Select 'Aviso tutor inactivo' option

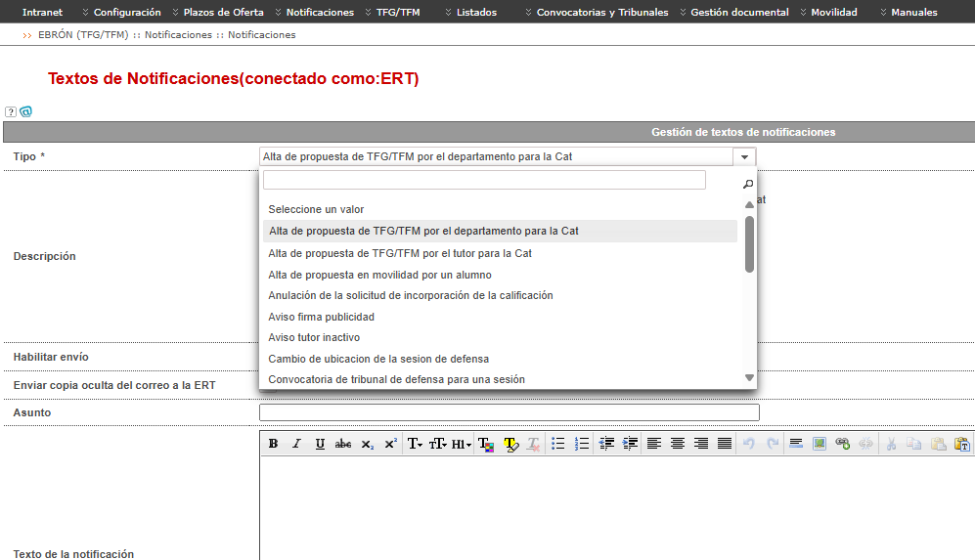pyautogui.click(x=314, y=337)
